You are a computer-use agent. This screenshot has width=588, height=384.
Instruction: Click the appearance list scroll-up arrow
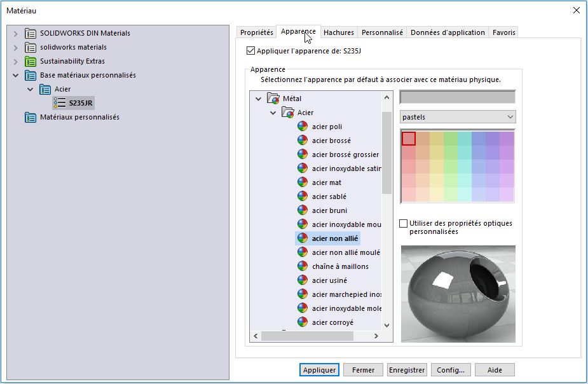(x=386, y=97)
